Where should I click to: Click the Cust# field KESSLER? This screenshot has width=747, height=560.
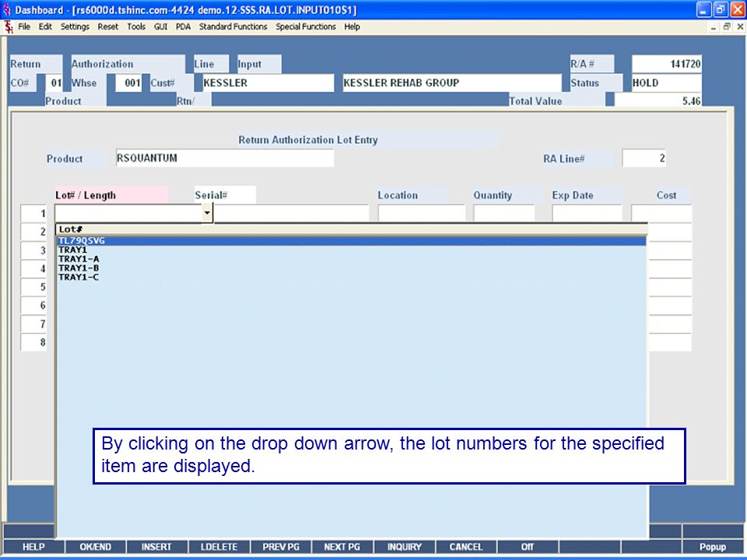pos(268,83)
